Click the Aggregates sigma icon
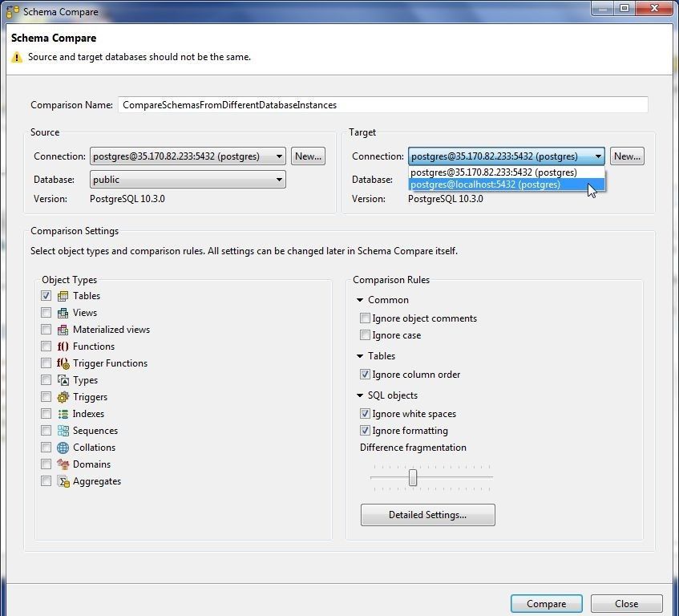The height and width of the screenshot is (616, 679). pyautogui.click(x=63, y=481)
